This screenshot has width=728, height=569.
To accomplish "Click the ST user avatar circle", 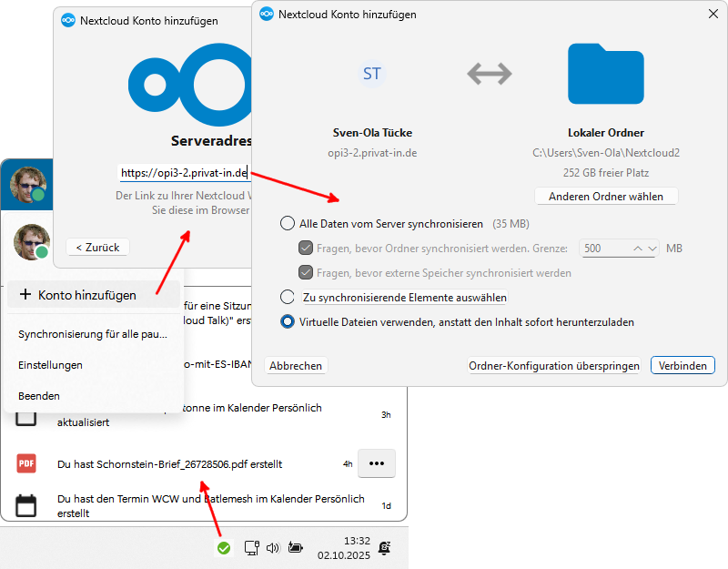I will (371, 74).
